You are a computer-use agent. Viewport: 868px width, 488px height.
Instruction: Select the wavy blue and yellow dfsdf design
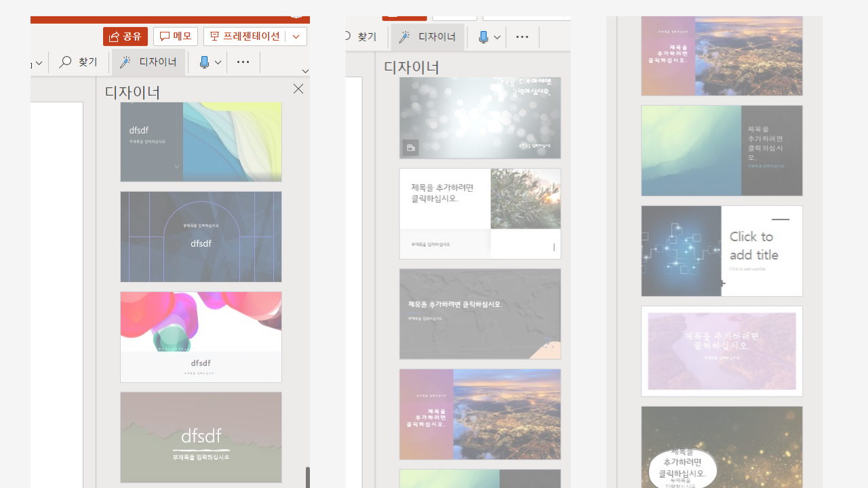pyautogui.click(x=201, y=142)
